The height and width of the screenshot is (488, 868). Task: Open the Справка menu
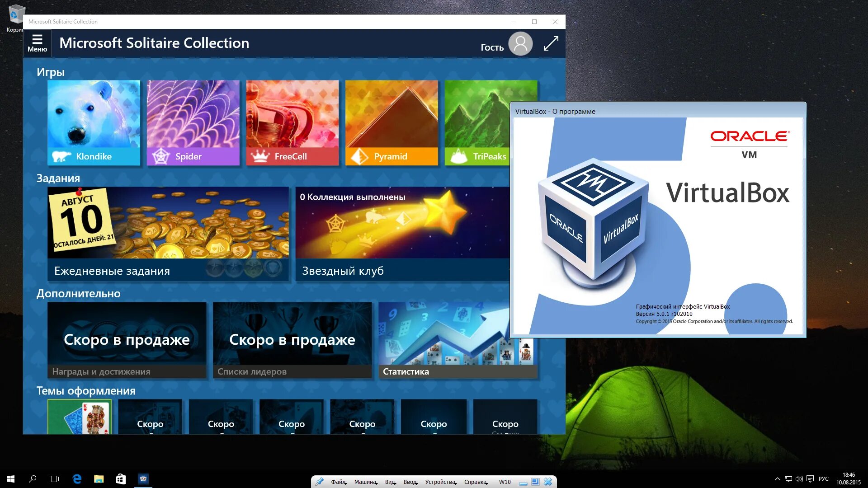pos(476,482)
